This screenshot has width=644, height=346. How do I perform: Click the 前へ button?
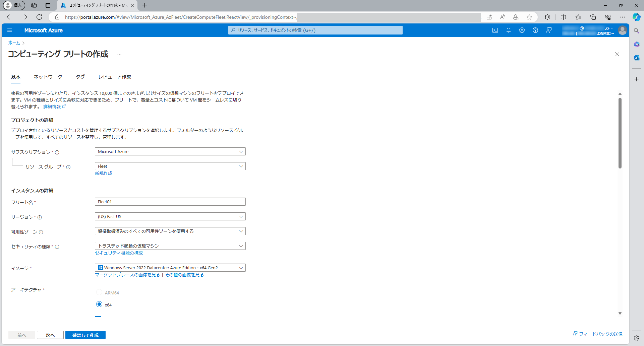(x=22, y=335)
